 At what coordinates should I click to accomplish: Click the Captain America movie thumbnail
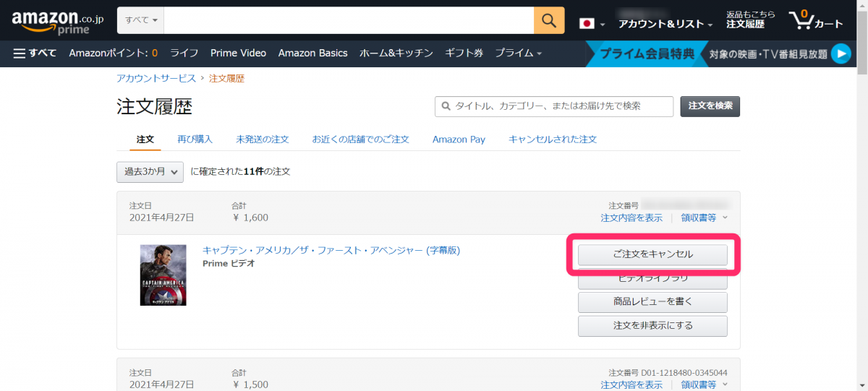click(163, 275)
